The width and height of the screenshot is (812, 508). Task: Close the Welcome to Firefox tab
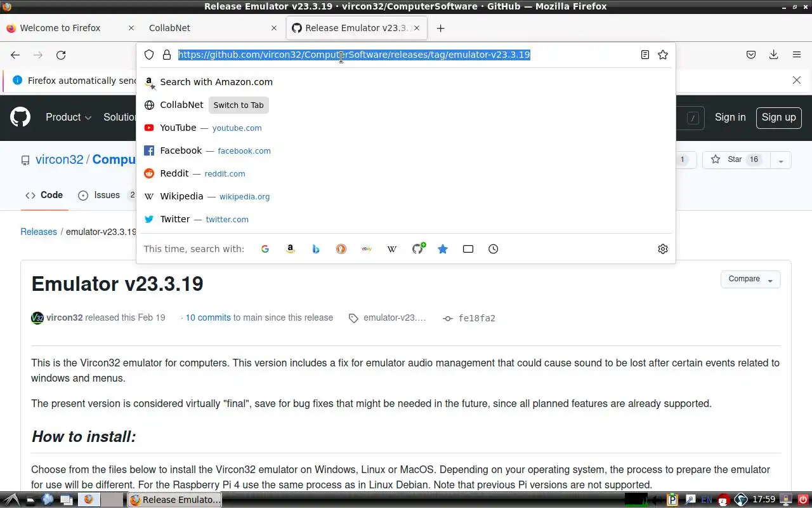131,28
